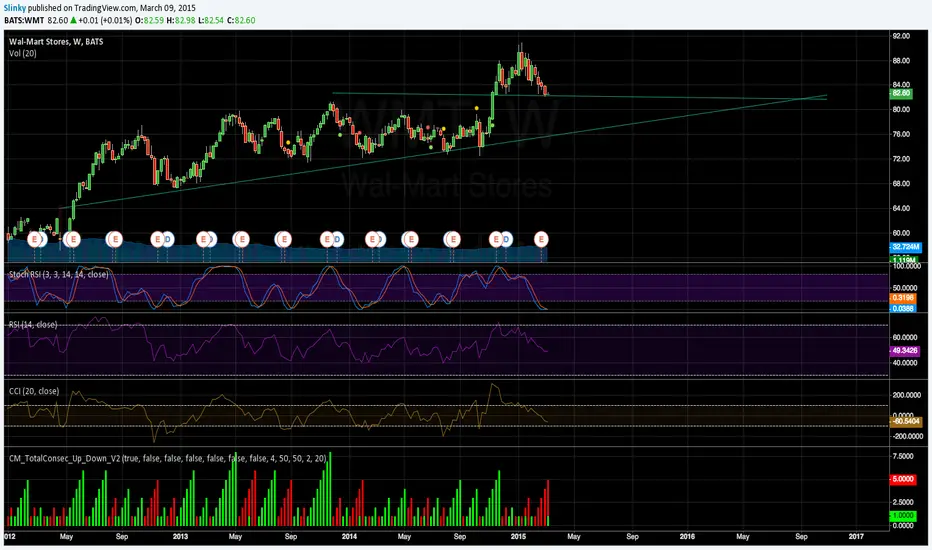
Task: Click the 0.3196 Stoch RSI value tag
Action: coord(903,297)
